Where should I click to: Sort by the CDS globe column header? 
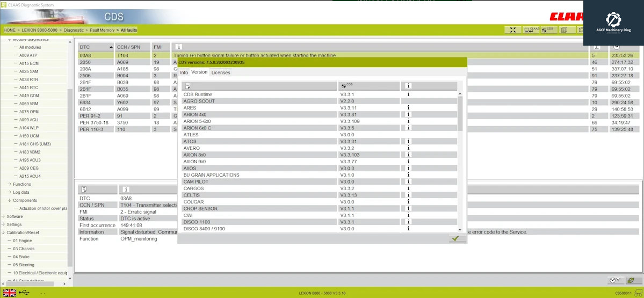click(369, 86)
